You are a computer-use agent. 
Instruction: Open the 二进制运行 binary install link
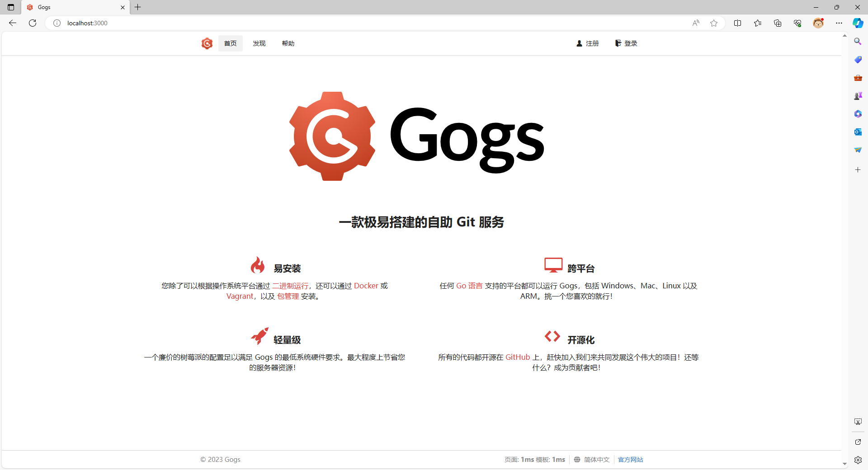tap(290, 286)
